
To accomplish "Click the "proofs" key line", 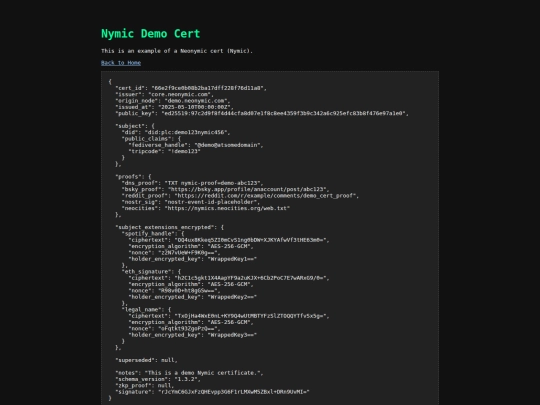I will (133, 177).
